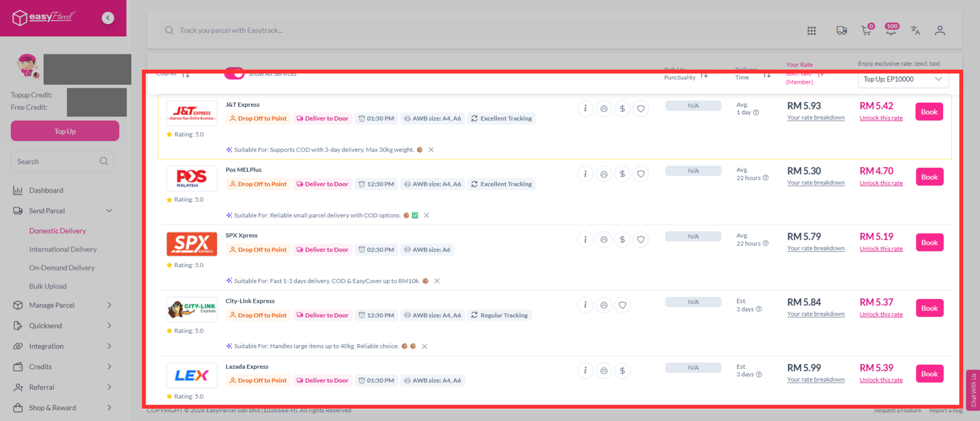Expand the Integration menu

click(x=109, y=347)
